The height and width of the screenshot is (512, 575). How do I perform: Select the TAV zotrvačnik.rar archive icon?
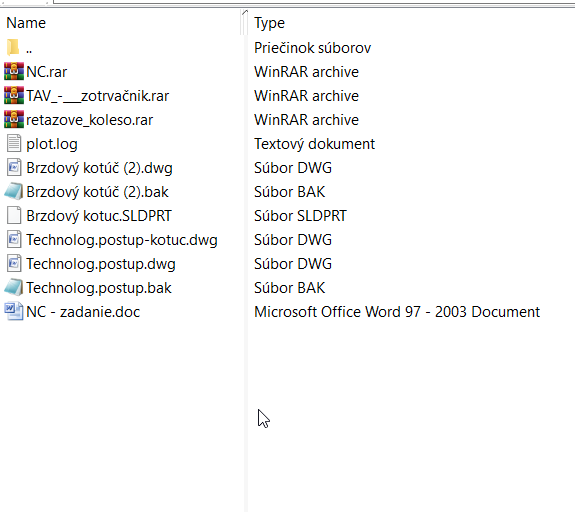coord(14,95)
